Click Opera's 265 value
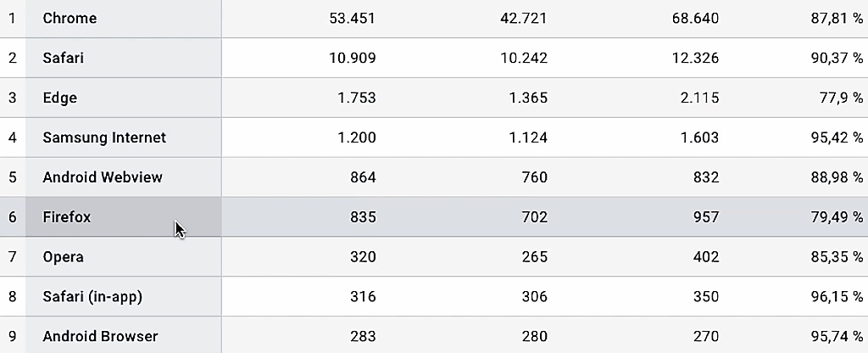Viewport: 868px width, 353px height. [x=535, y=257]
